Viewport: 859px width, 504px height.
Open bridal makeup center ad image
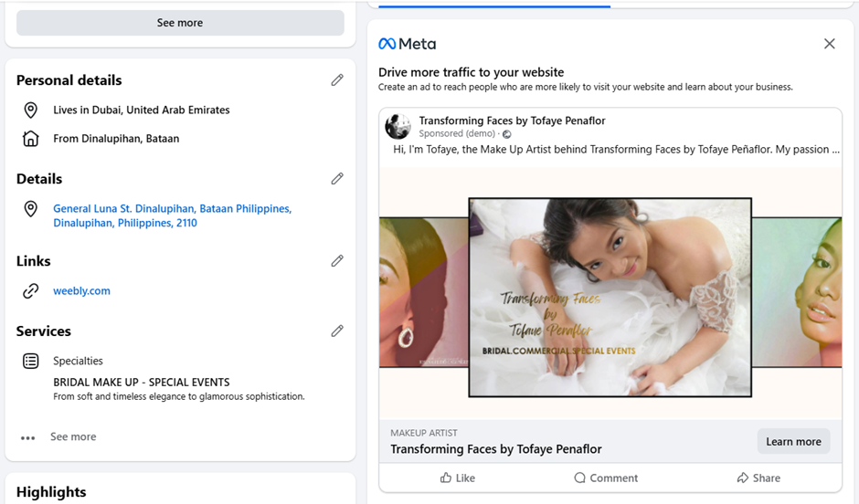point(610,297)
